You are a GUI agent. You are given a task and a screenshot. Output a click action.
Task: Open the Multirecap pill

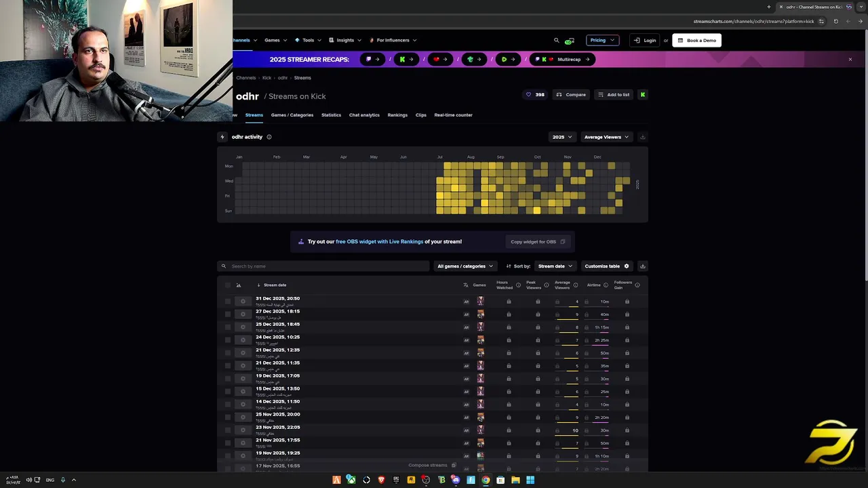(x=562, y=59)
